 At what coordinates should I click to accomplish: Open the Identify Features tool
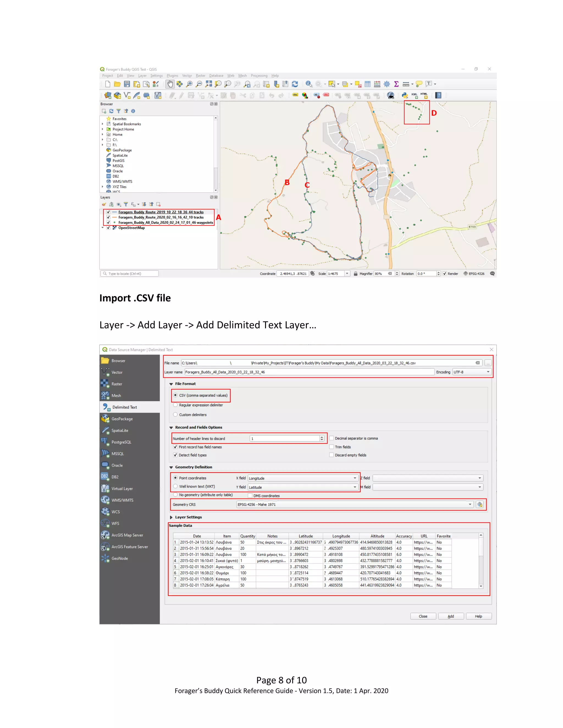coord(308,84)
